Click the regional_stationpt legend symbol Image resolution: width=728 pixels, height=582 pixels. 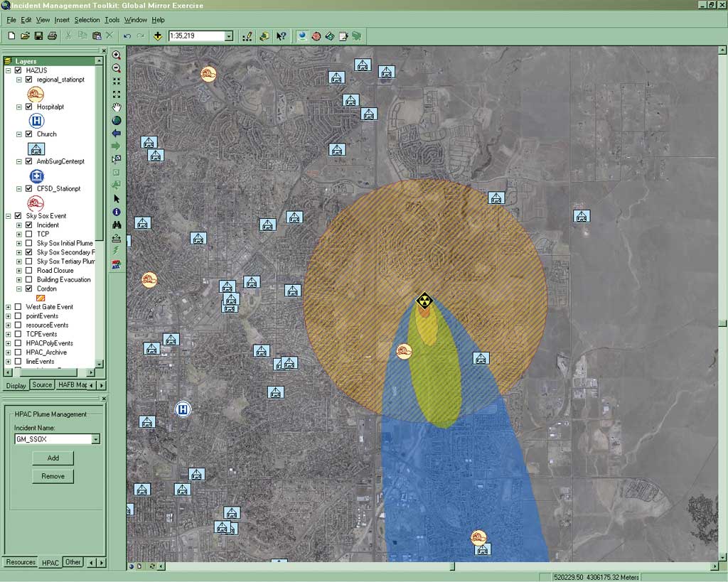pos(36,95)
